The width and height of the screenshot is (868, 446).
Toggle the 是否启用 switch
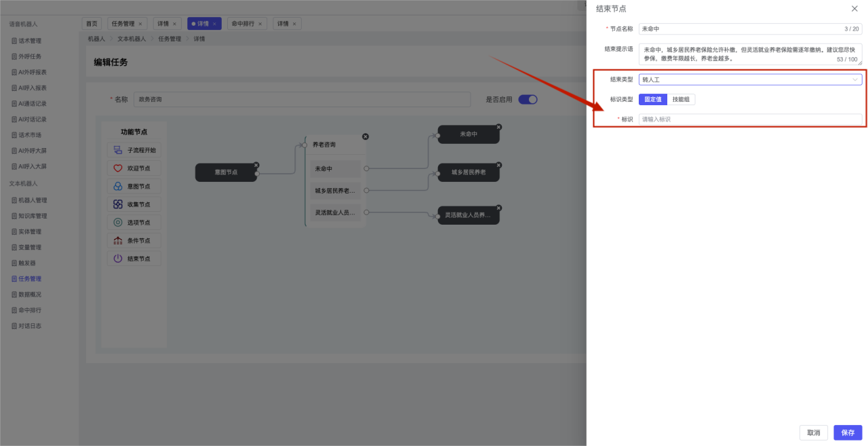(528, 99)
